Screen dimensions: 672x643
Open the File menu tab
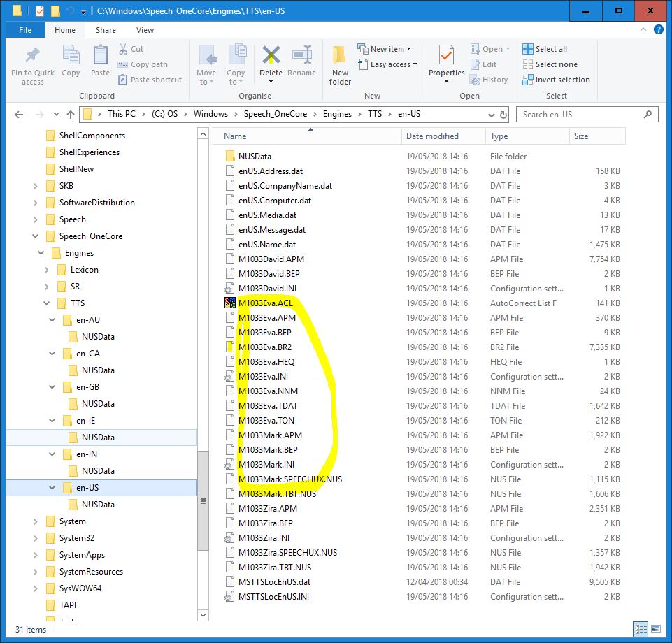25,30
